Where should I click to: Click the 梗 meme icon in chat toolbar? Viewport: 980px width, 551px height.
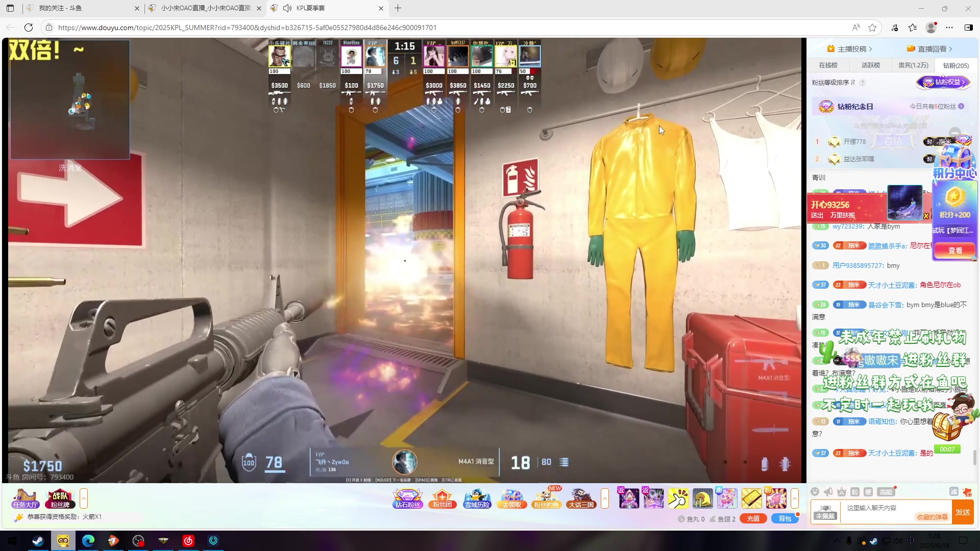pyautogui.click(x=868, y=492)
